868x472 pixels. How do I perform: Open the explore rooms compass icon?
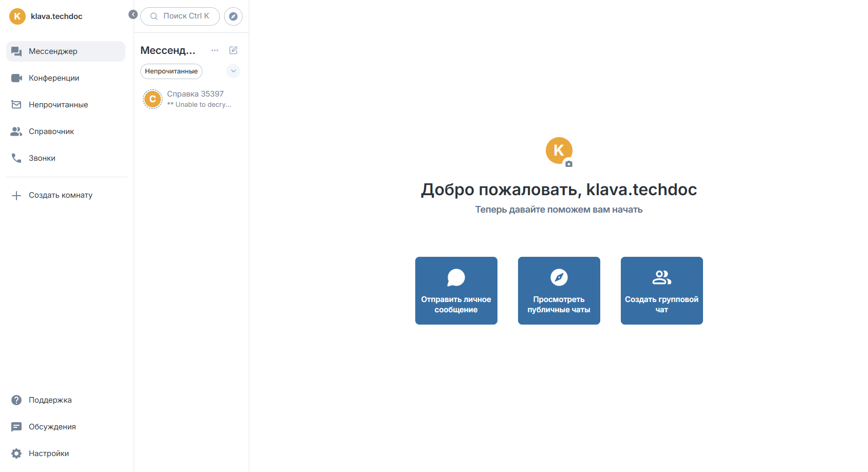(x=233, y=16)
